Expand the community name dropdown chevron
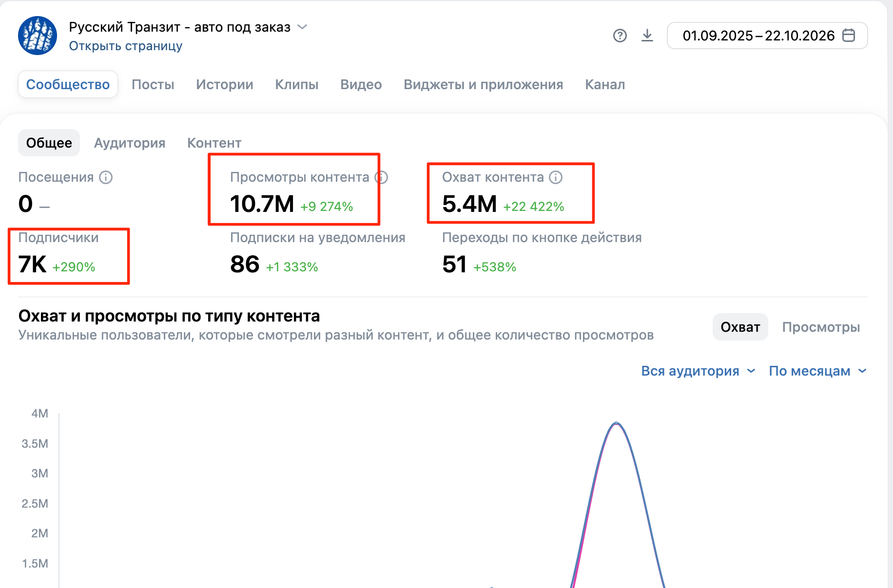Image resolution: width=893 pixels, height=588 pixels. pyautogui.click(x=302, y=27)
